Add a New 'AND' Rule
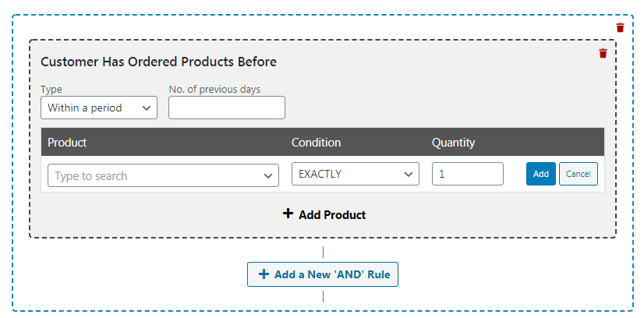This screenshot has width=644, height=318. coord(323,274)
